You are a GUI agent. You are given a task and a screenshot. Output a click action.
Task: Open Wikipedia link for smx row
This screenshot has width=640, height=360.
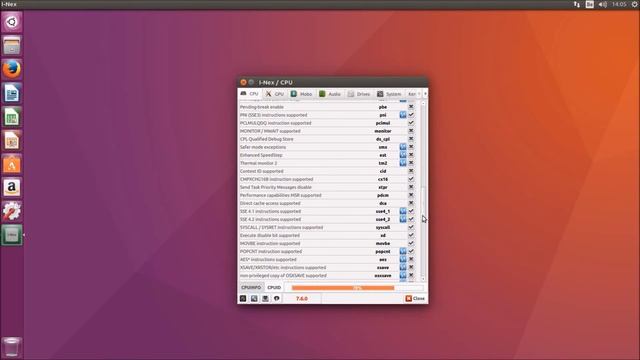click(x=402, y=147)
